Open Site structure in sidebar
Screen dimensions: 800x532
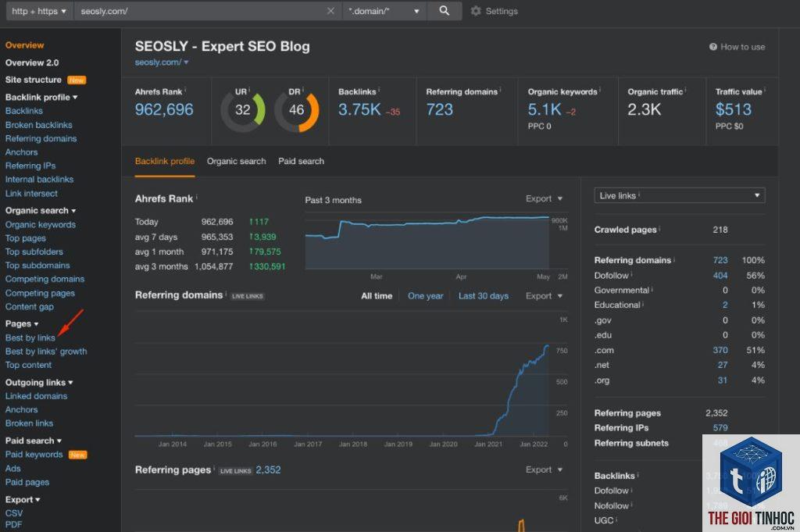(33, 80)
